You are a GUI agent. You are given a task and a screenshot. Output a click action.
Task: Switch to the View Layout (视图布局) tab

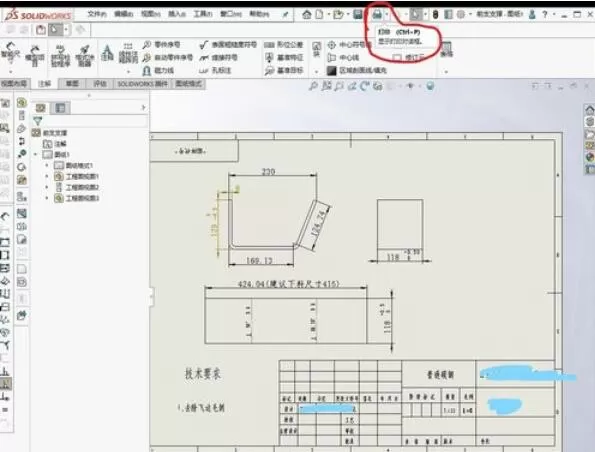tap(14, 84)
